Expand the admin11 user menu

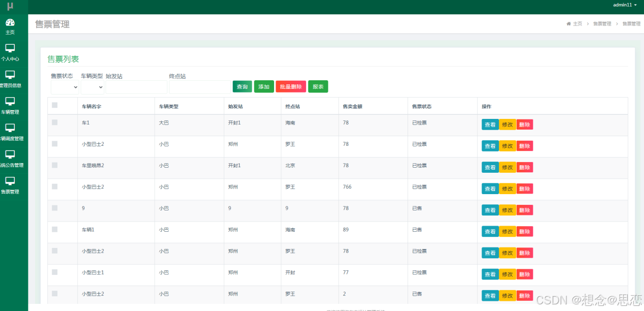pyautogui.click(x=625, y=5)
